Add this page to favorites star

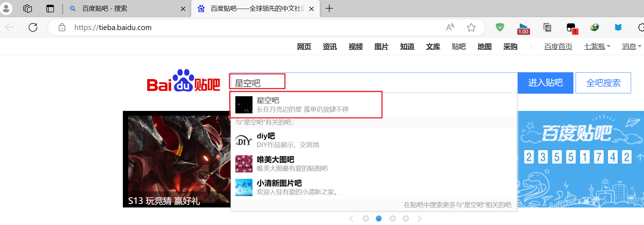(x=471, y=27)
